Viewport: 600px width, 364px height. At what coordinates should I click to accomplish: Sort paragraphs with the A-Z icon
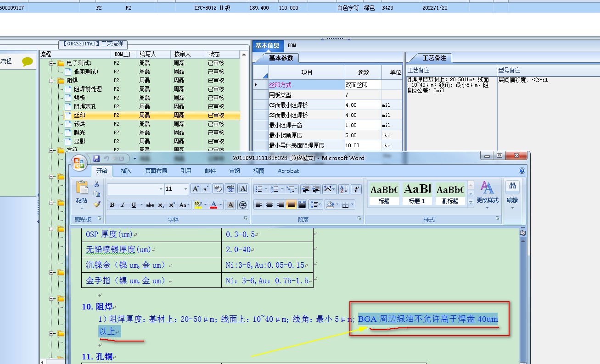coord(344,189)
